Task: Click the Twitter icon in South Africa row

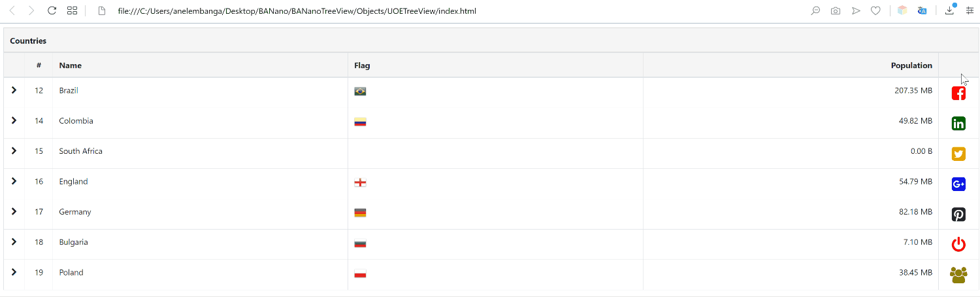Action: click(958, 154)
